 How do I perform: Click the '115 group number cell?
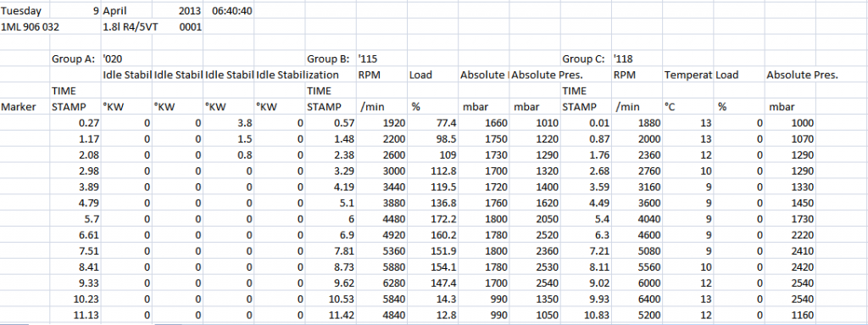point(382,59)
